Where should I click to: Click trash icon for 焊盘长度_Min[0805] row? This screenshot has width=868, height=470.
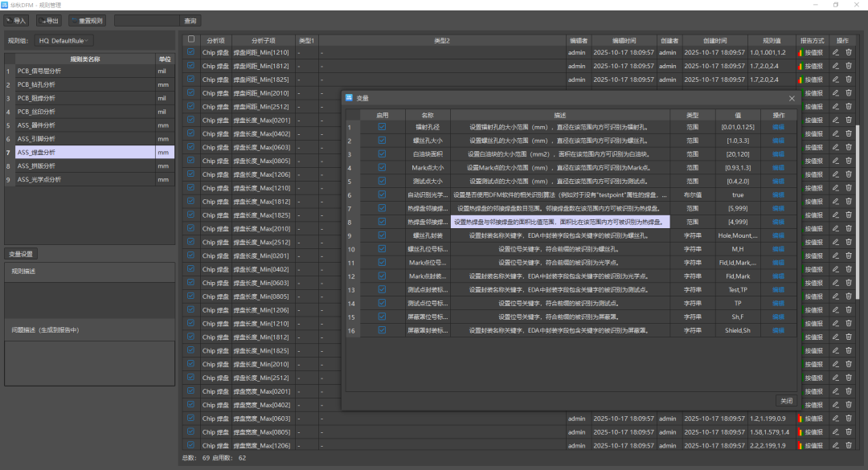[849, 296]
